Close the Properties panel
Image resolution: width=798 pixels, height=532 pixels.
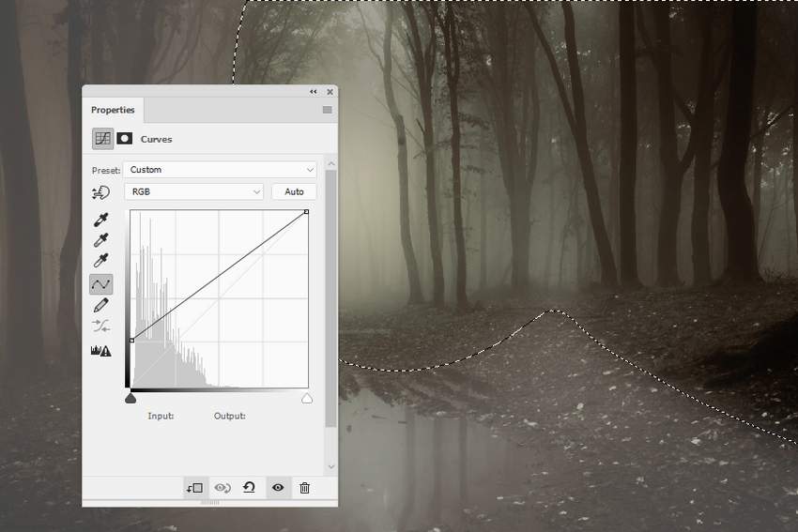[330, 92]
